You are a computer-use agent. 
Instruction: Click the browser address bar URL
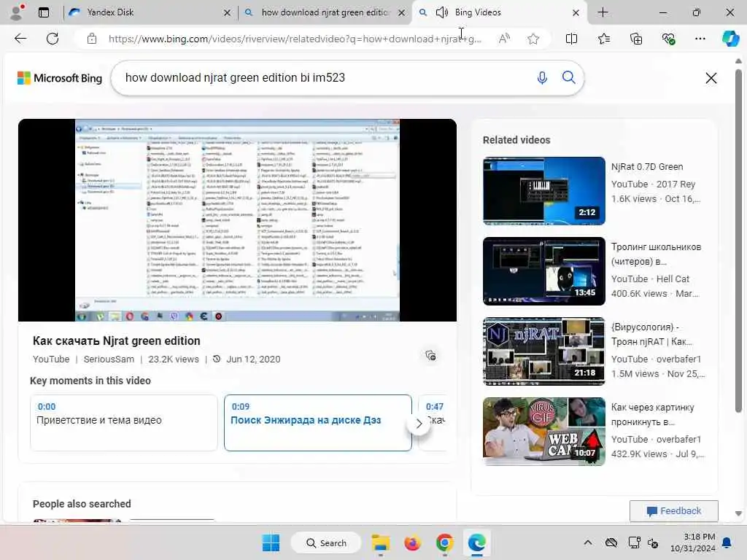295,39
